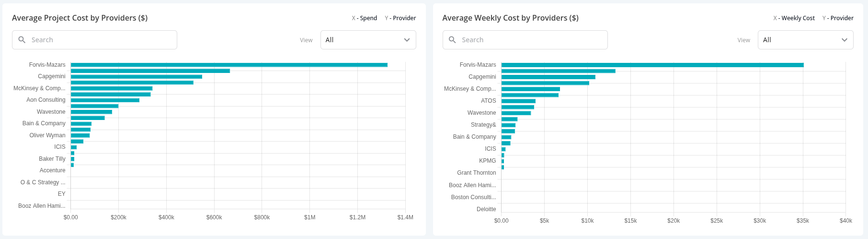Click the Baker Tilly provider label
Image resolution: width=868 pixels, height=239 pixels.
[x=52, y=159]
